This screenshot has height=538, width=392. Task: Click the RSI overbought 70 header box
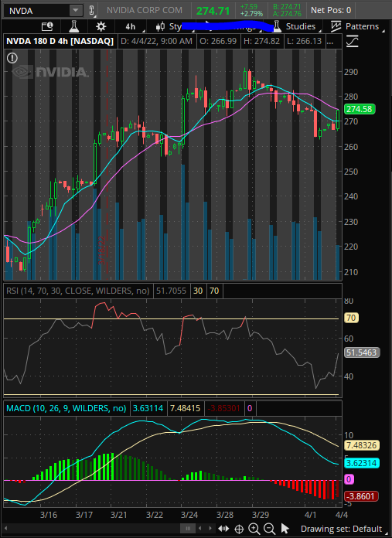214,291
